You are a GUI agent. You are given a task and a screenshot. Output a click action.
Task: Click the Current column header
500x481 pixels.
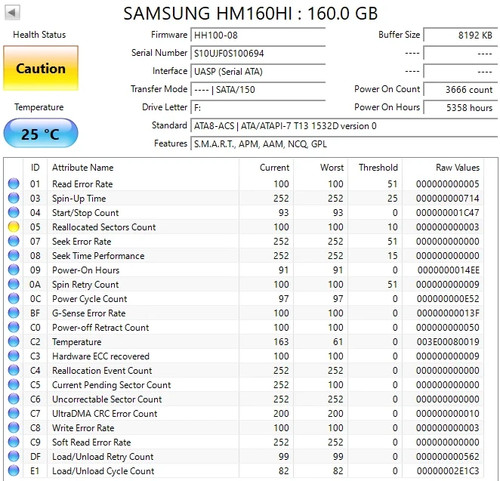[x=274, y=167]
